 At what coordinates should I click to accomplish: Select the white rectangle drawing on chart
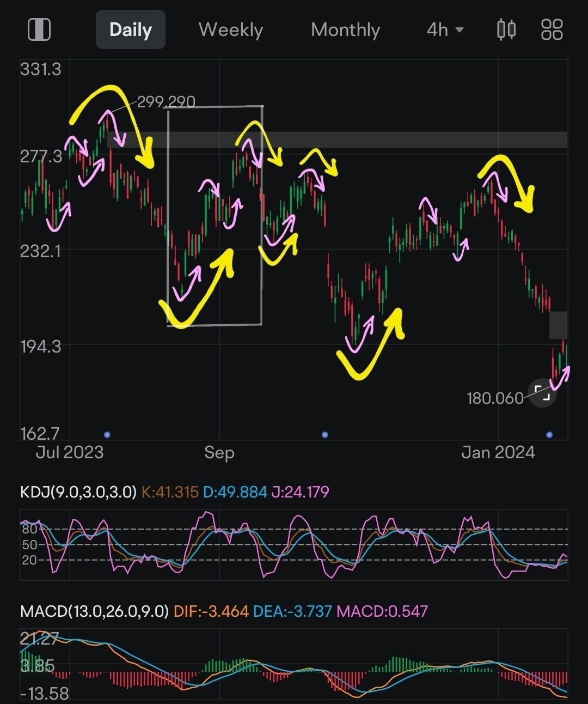coord(215,216)
